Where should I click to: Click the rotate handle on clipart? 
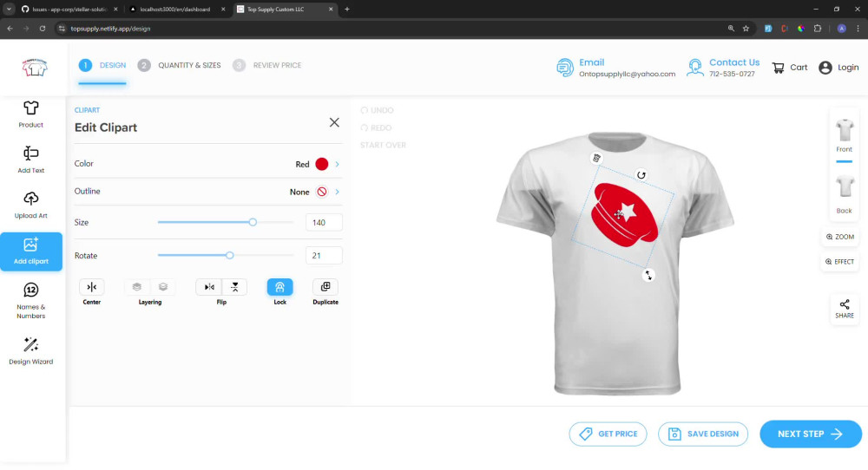tap(641, 175)
